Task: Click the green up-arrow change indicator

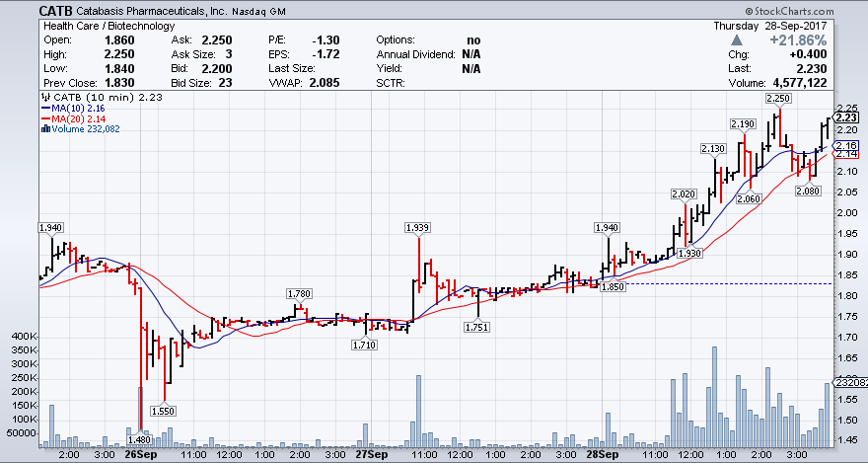Action: [735, 39]
